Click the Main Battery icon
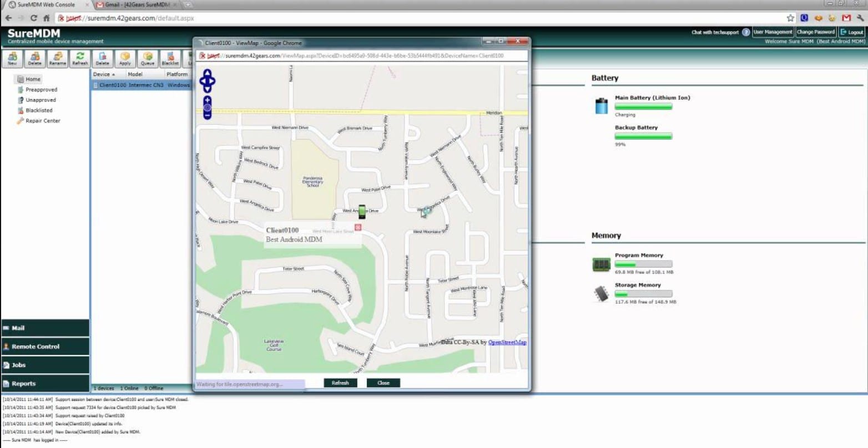 602,105
